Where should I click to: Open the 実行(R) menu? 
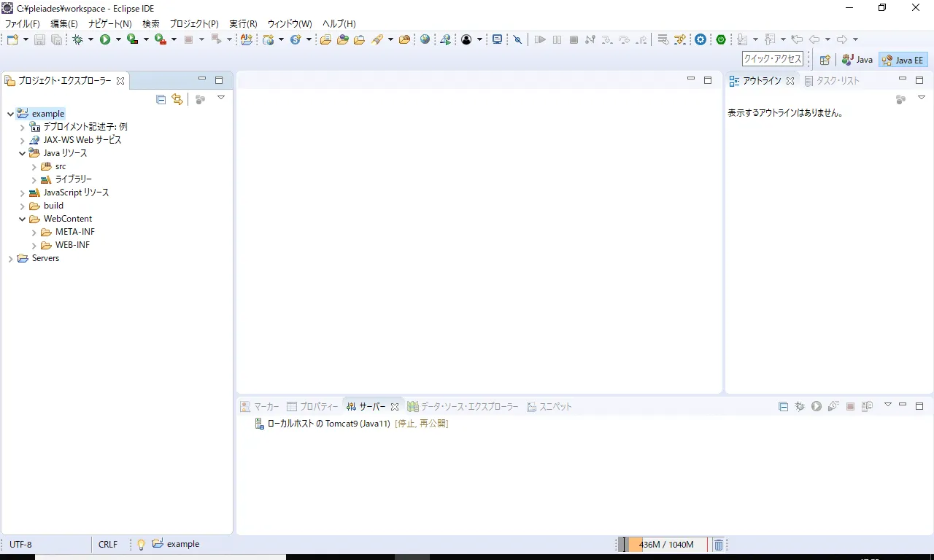coord(243,24)
